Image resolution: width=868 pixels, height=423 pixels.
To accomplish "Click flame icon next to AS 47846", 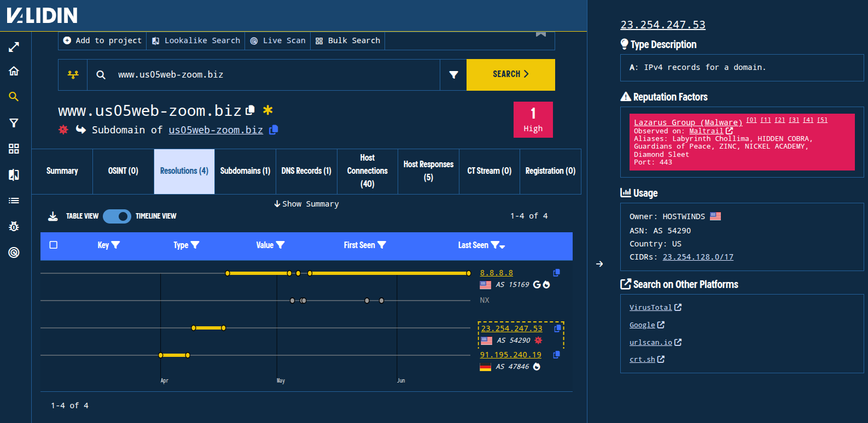I will click(537, 367).
